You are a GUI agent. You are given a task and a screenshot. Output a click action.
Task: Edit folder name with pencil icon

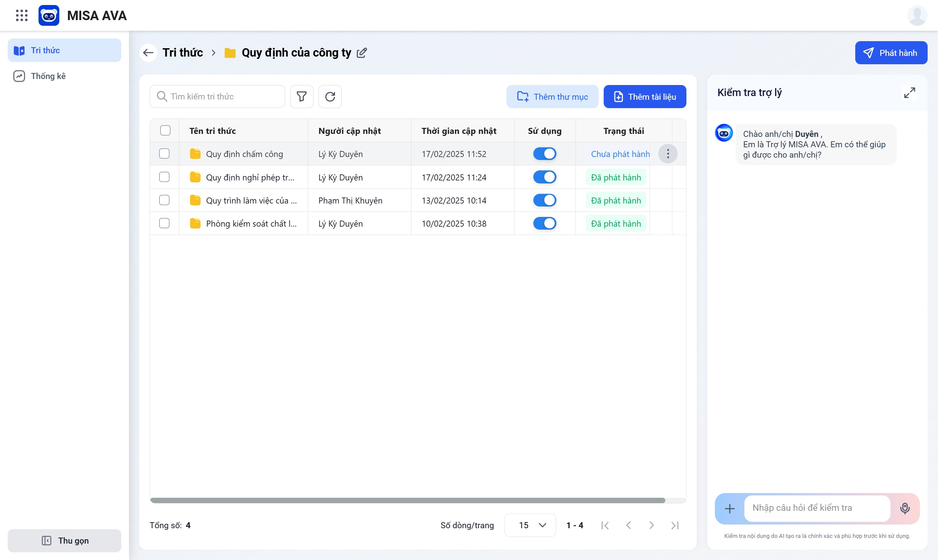click(362, 53)
